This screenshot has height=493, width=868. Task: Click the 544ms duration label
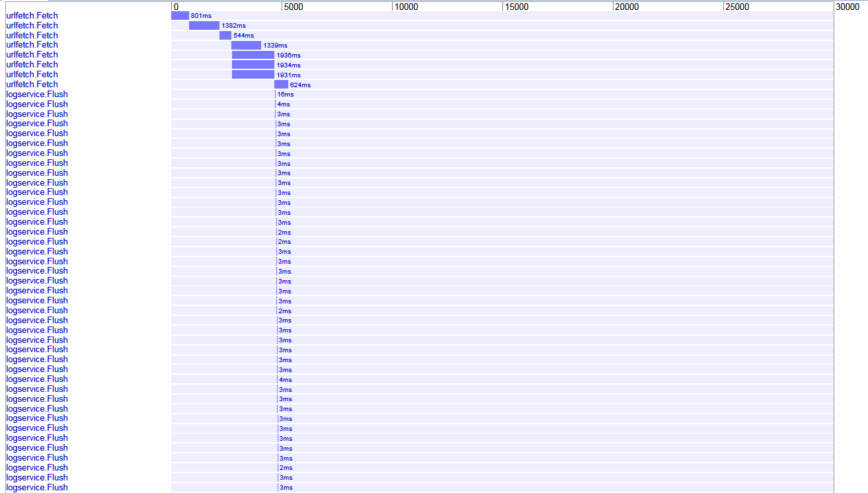243,36
